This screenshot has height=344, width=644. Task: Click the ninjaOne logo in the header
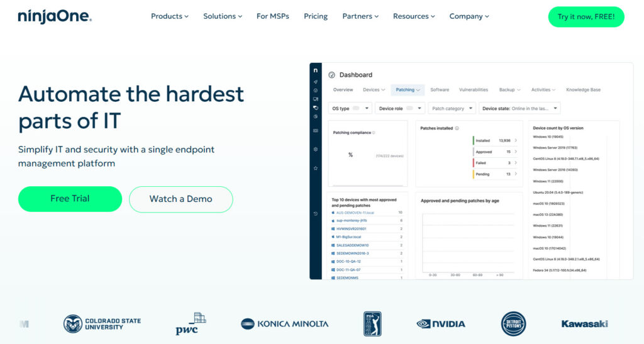pos(55,16)
